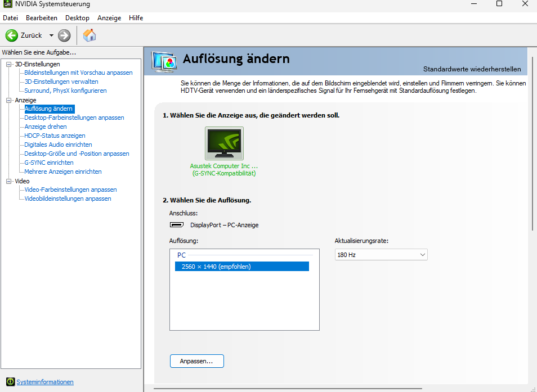Open Video-Farbeinstellungen anpassen

(x=70, y=189)
